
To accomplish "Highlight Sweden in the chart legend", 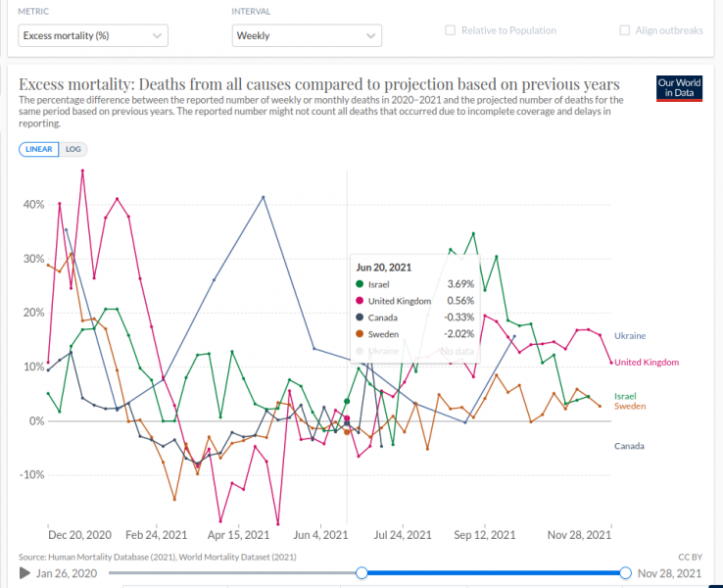I will tap(630, 406).
